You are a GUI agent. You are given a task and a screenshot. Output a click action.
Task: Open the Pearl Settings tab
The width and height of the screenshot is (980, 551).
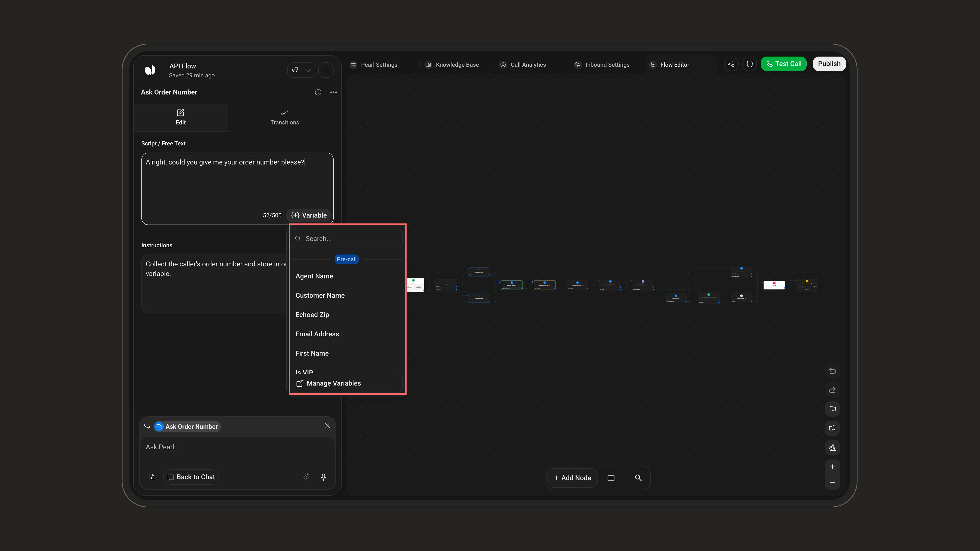click(x=374, y=65)
